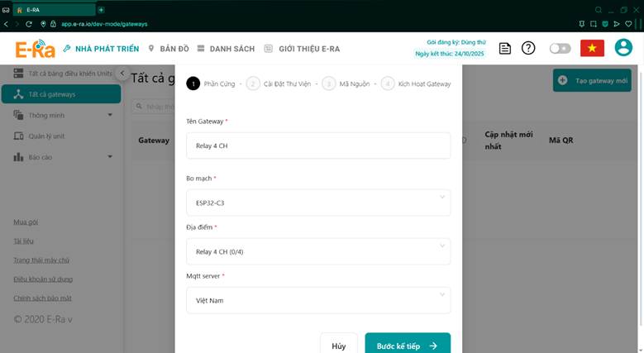Image resolution: width=644 pixels, height=353 pixels.
Task: Open the DANH SÁCH menu item
Action: [226, 49]
